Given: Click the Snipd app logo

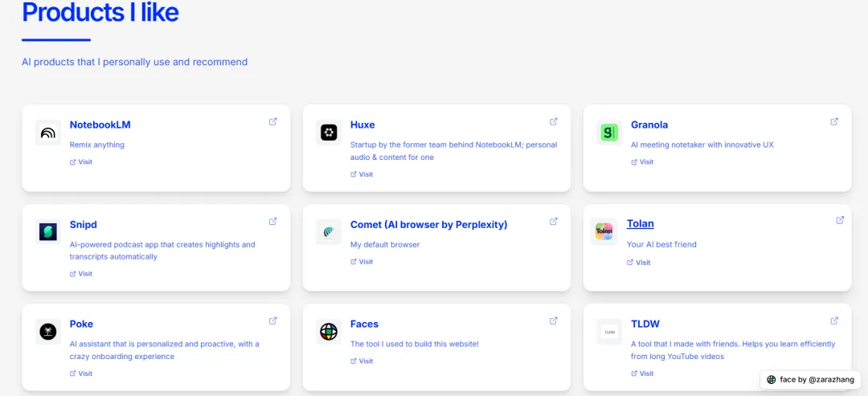Looking at the screenshot, I should point(48,232).
